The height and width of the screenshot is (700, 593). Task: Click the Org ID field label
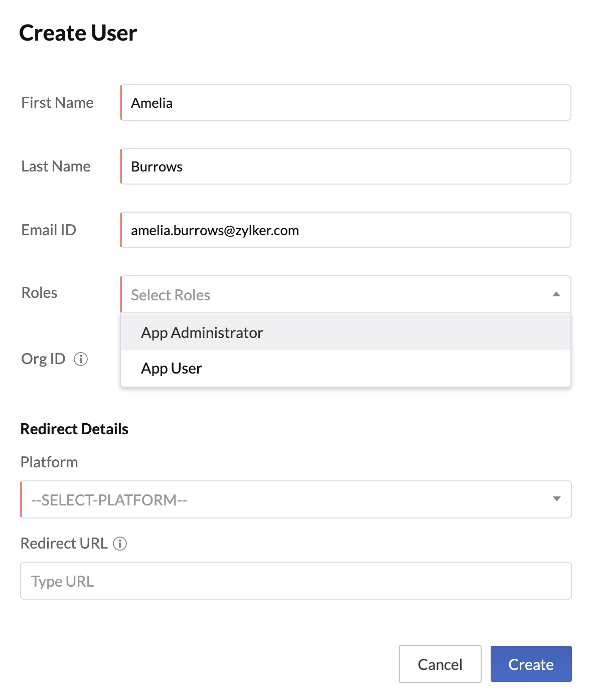(43, 359)
